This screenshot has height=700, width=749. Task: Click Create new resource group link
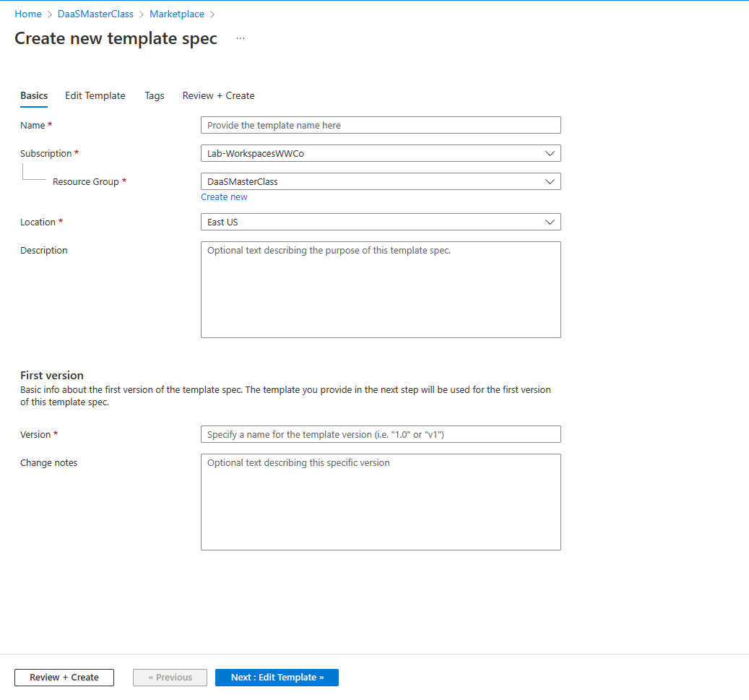[x=224, y=197]
